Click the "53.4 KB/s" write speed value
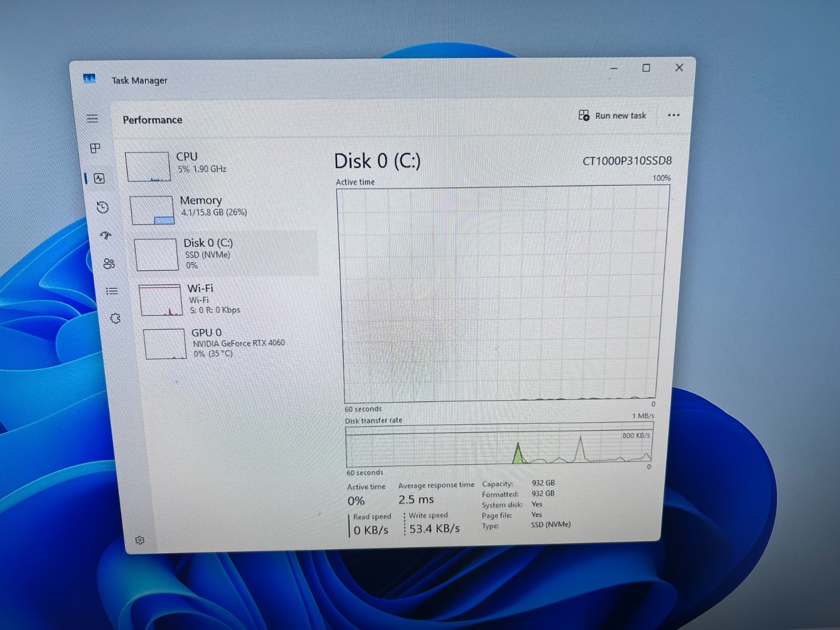Screen dimensions: 840x630 click(x=435, y=529)
